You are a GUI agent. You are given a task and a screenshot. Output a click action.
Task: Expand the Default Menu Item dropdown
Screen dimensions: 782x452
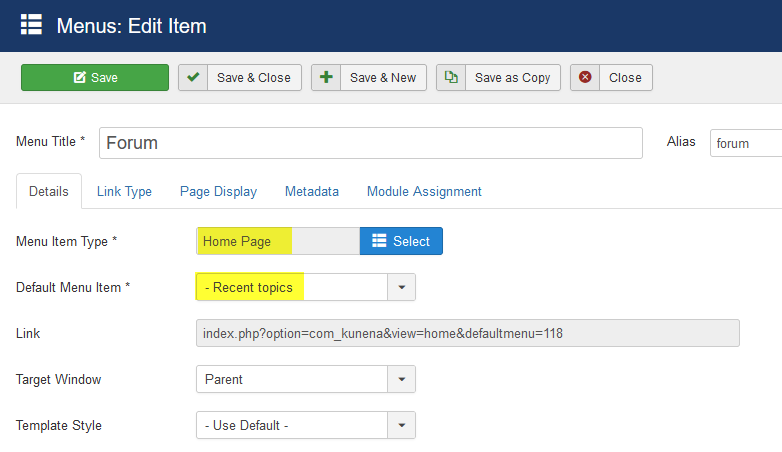[401, 287]
